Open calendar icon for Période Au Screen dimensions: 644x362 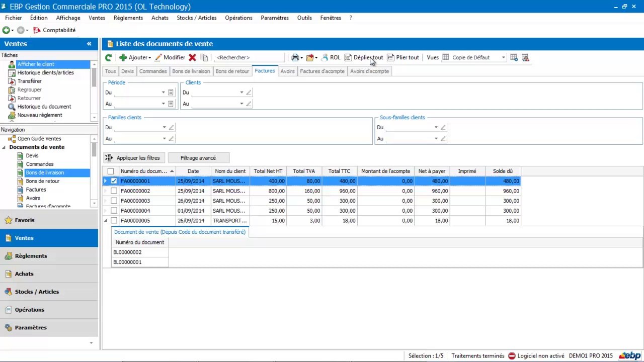pyautogui.click(x=171, y=104)
